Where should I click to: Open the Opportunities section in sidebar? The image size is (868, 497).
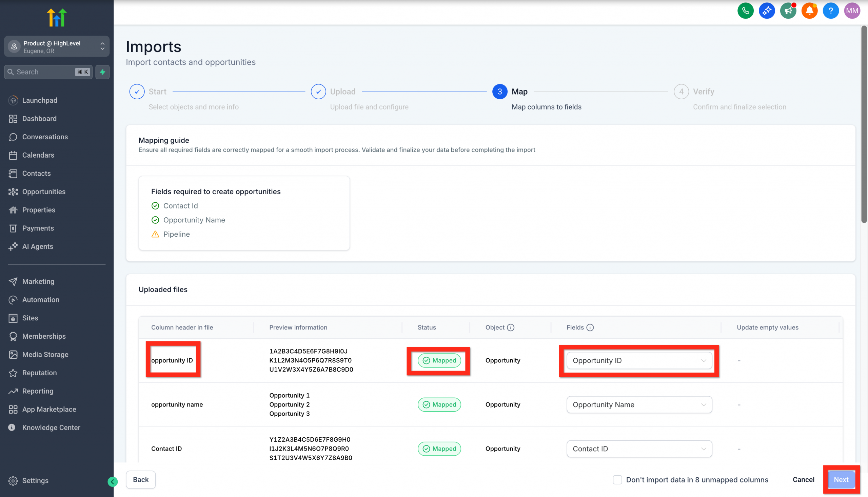coord(44,192)
